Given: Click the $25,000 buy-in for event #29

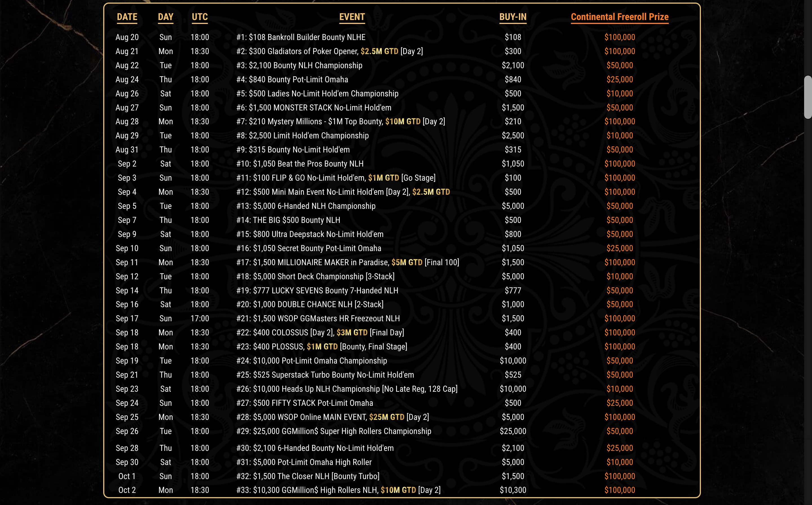Looking at the screenshot, I should point(513,431).
